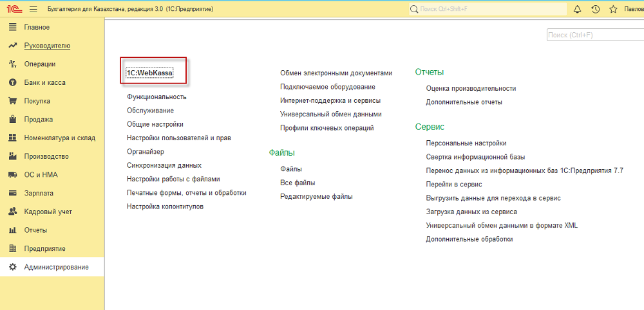This screenshot has height=310, width=644.
Task: Open Дополнительные отчеты link
Action: 464,102
